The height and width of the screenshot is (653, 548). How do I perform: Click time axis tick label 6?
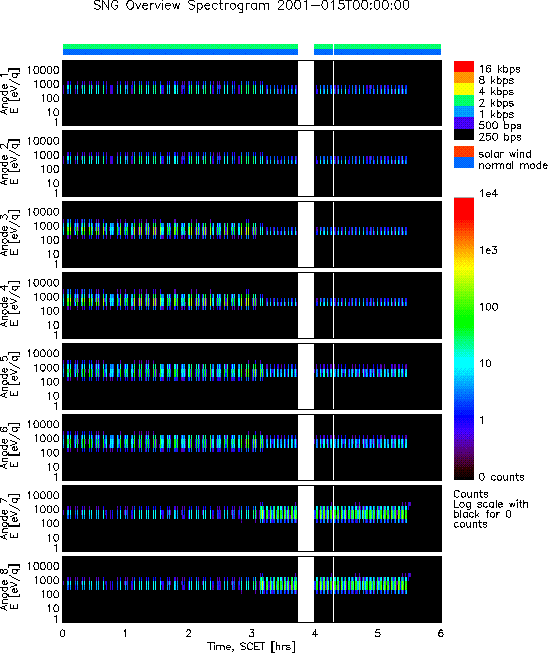[x=441, y=633]
